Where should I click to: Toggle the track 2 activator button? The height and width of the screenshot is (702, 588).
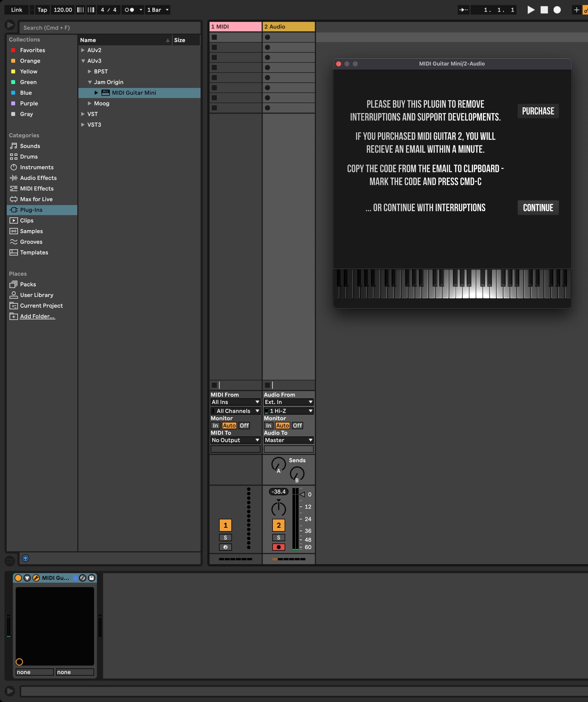(x=279, y=525)
